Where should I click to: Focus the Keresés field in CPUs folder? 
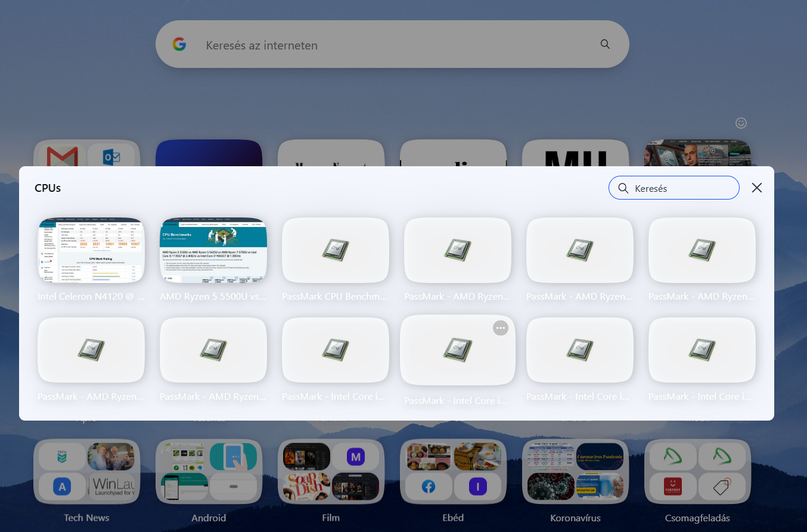(674, 188)
